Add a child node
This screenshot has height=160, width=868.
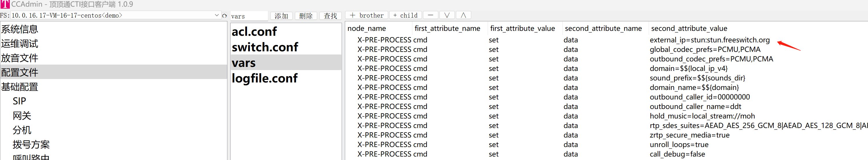(406, 15)
